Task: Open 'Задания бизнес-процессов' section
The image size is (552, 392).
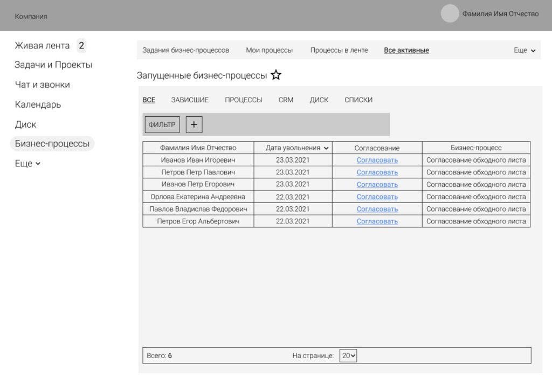Action: click(185, 50)
